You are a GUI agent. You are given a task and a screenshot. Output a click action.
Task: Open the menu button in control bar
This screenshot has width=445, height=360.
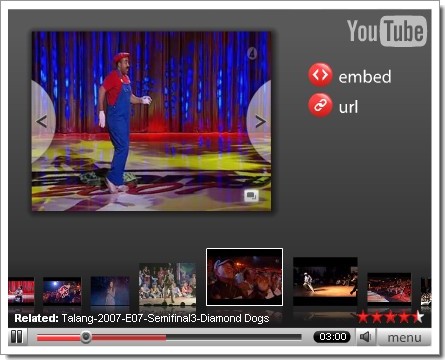(x=404, y=337)
